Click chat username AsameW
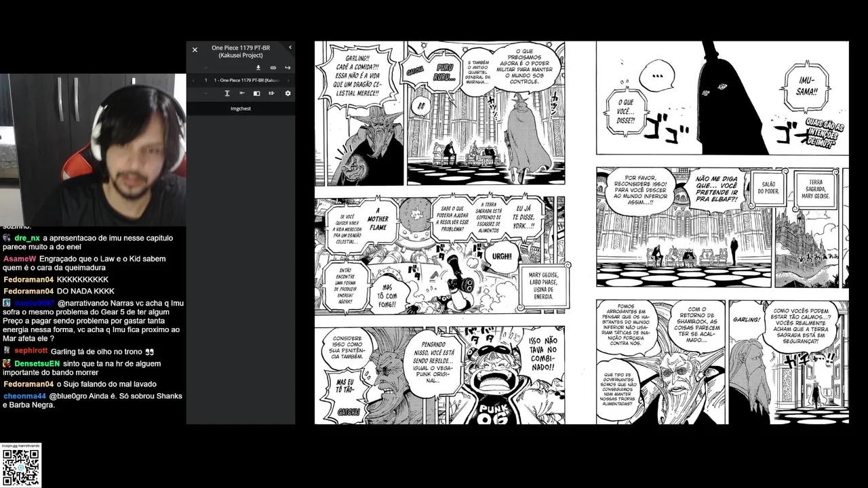868x488 pixels. click(20, 259)
